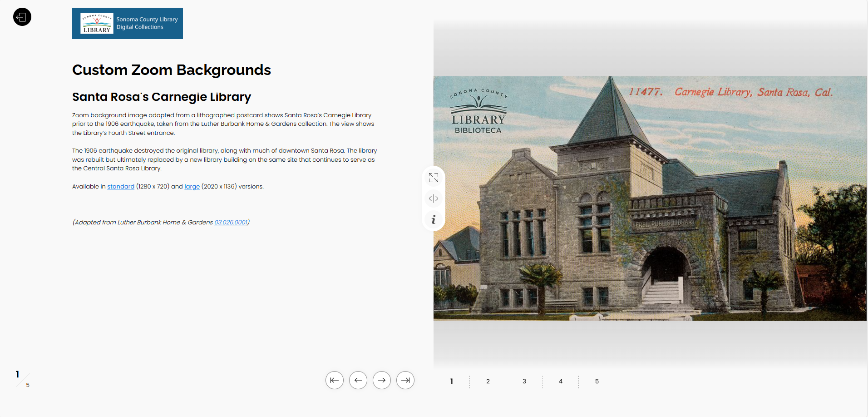Open the image comparison split view
868x417 pixels.
click(x=434, y=199)
